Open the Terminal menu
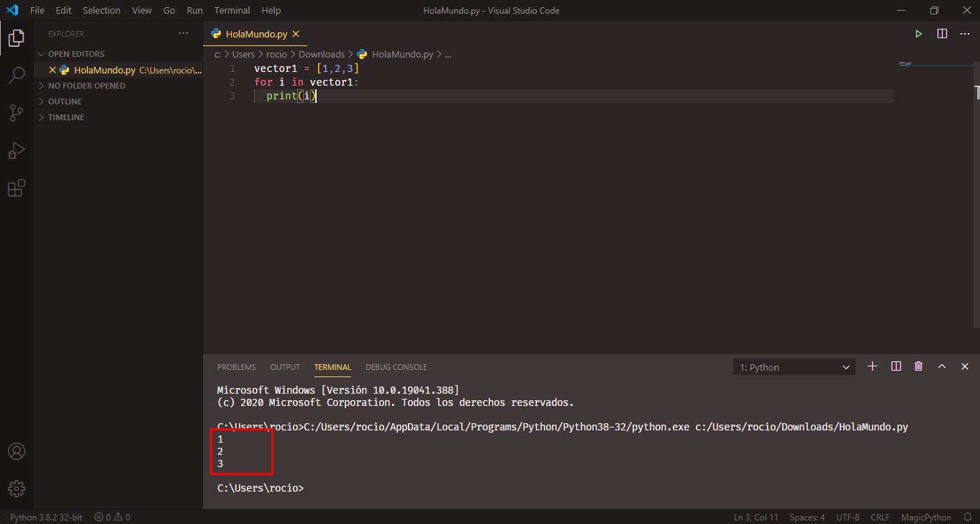 tap(232, 11)
